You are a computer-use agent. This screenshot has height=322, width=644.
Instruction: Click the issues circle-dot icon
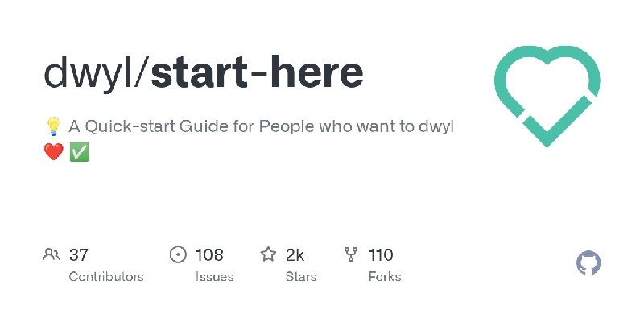[x=178, y=254]
